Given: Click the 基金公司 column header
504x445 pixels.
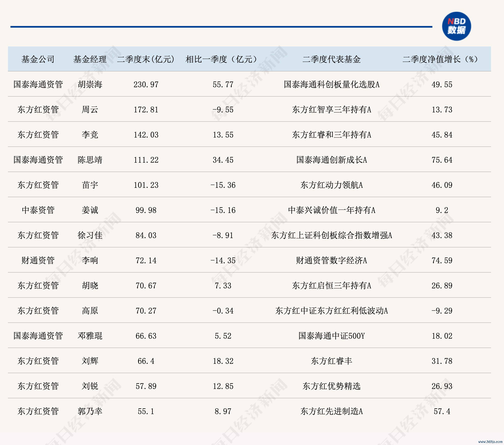Looking at the screenshot, I should 38,59.
